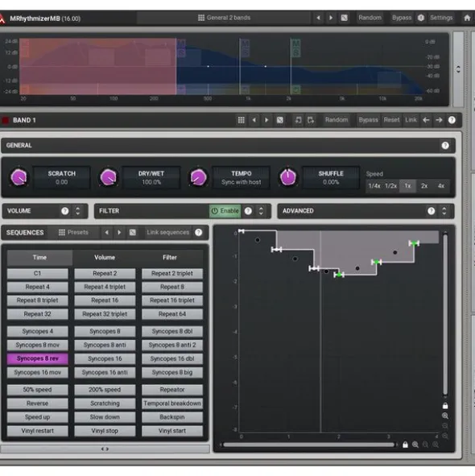Go to next global preset arrow
This screenshot has height=476, width=475.
pos(331,18)
